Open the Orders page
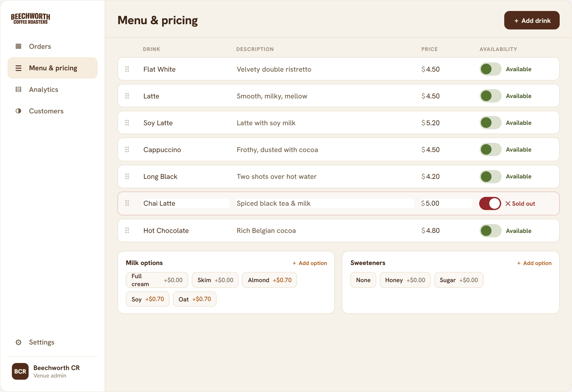Image resolution: width=572 pixels, height=392 pixels. click(x=52, y=46)
